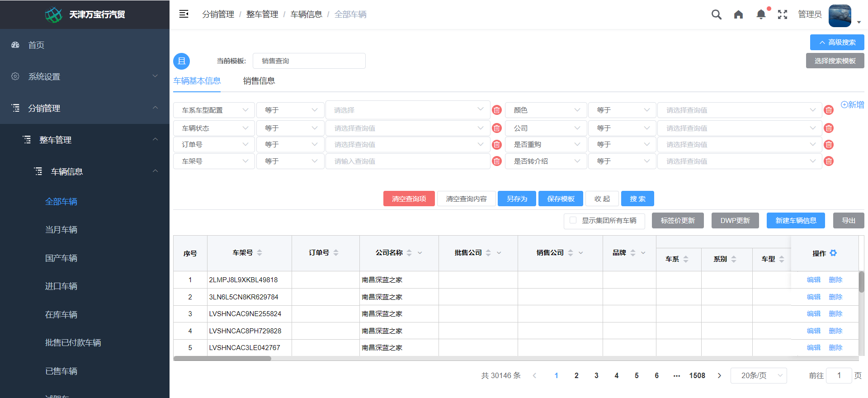Open 车系车型配置 field dropdown
The image size is (868, 398).
(213, 110)
